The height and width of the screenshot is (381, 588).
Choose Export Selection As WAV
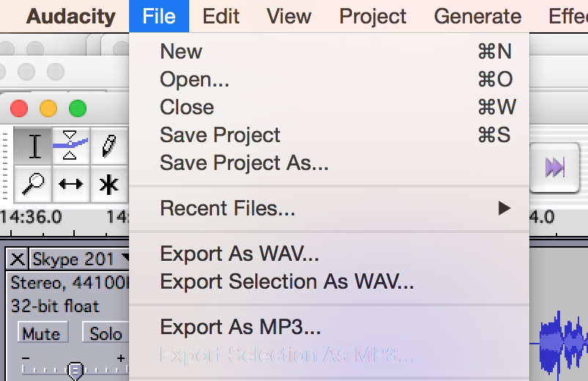point(287,282)
